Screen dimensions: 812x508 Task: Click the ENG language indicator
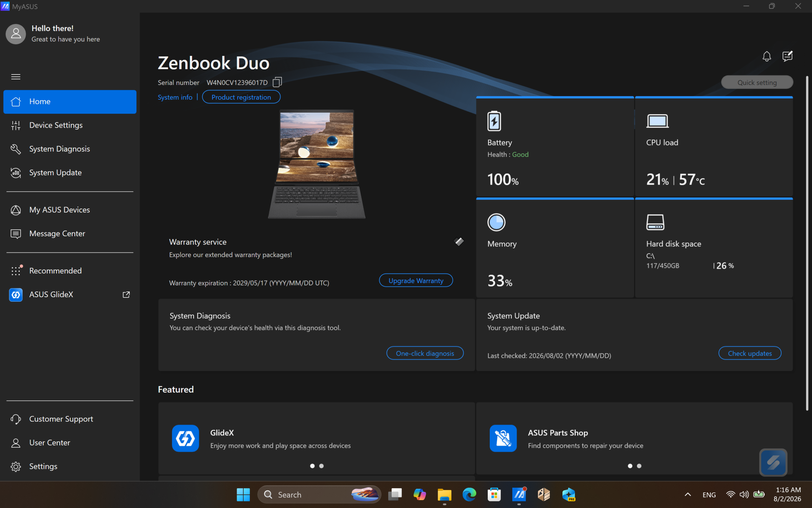coord(709,495)
